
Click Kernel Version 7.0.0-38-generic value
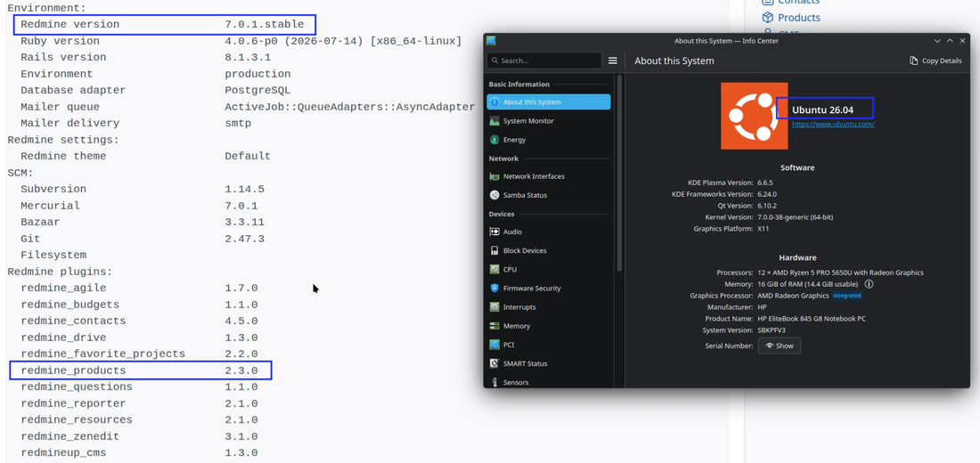point(795,217)
